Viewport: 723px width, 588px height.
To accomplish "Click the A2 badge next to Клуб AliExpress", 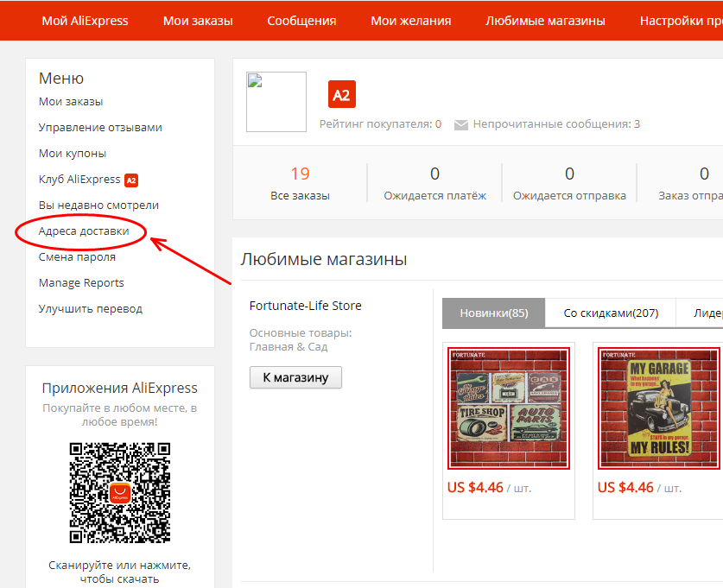I will click(x=131, y=180).
